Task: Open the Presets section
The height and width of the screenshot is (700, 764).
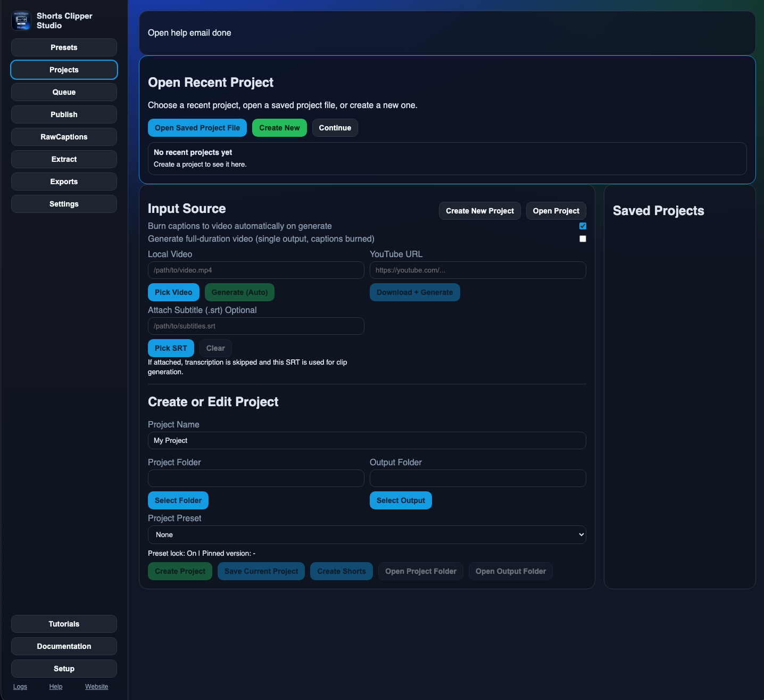Action: (x=64, y=47)
